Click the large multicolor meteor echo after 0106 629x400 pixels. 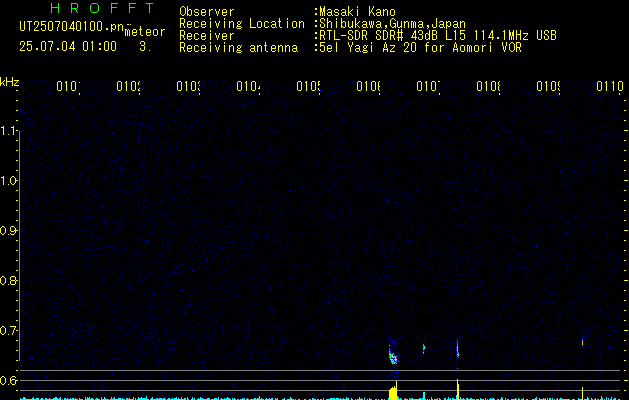tap(393, 355)
